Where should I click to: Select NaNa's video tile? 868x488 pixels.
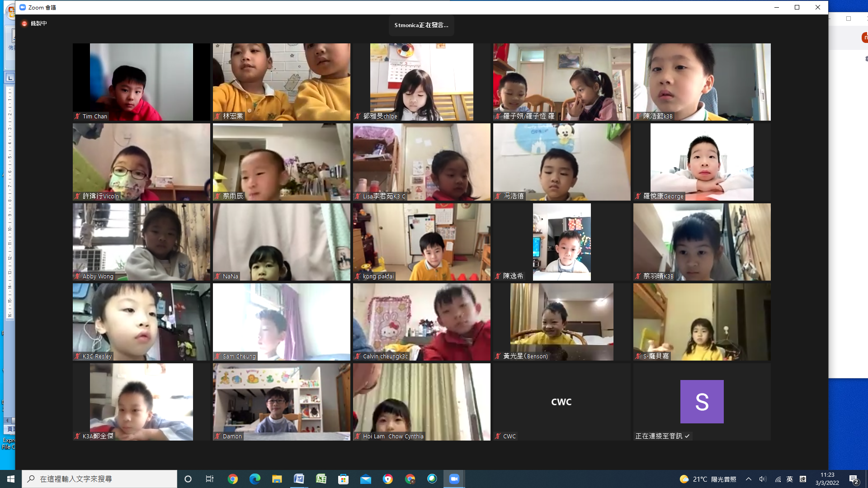click(x=282, y=242)
